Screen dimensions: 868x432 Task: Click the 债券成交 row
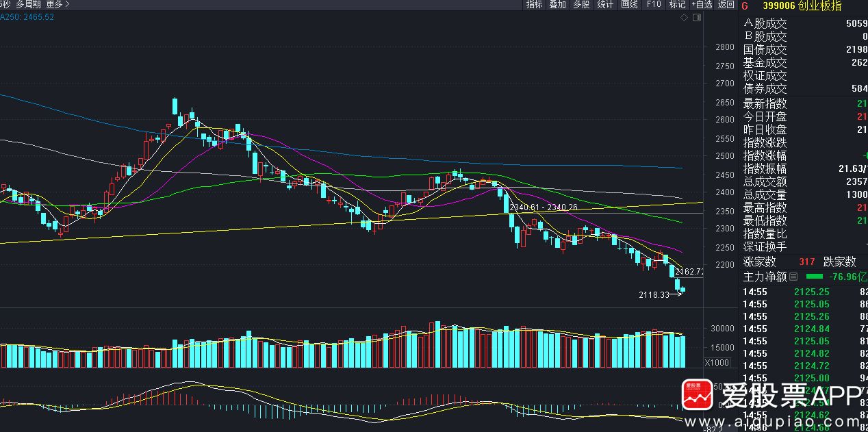coord(804,89)
